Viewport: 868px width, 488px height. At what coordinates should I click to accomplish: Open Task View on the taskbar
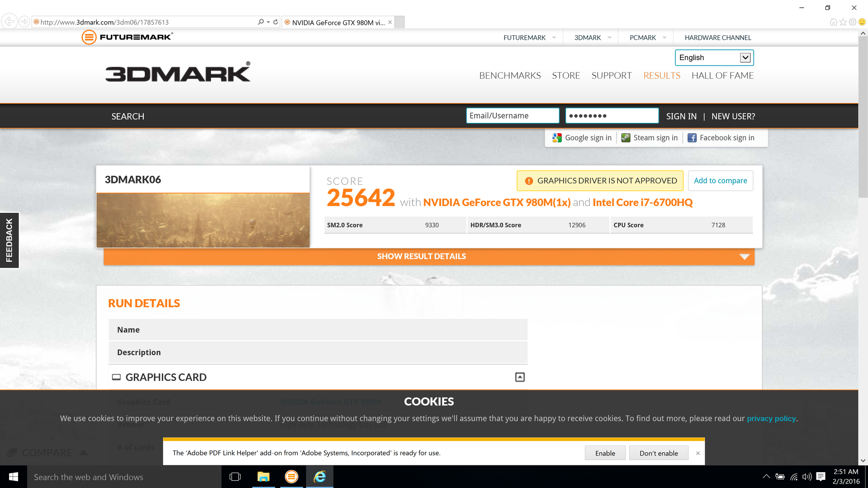(x=235, y=477)
